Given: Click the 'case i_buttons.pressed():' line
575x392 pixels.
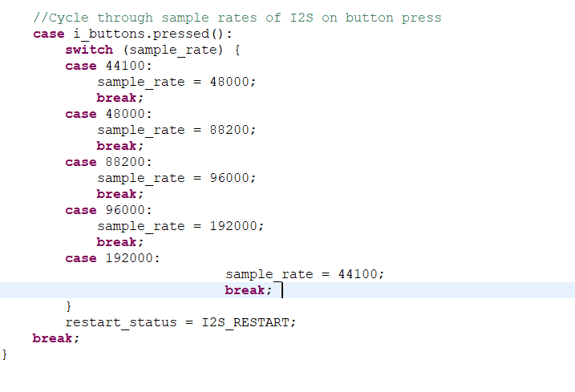Looking at the screenshot, I should 132,34.
